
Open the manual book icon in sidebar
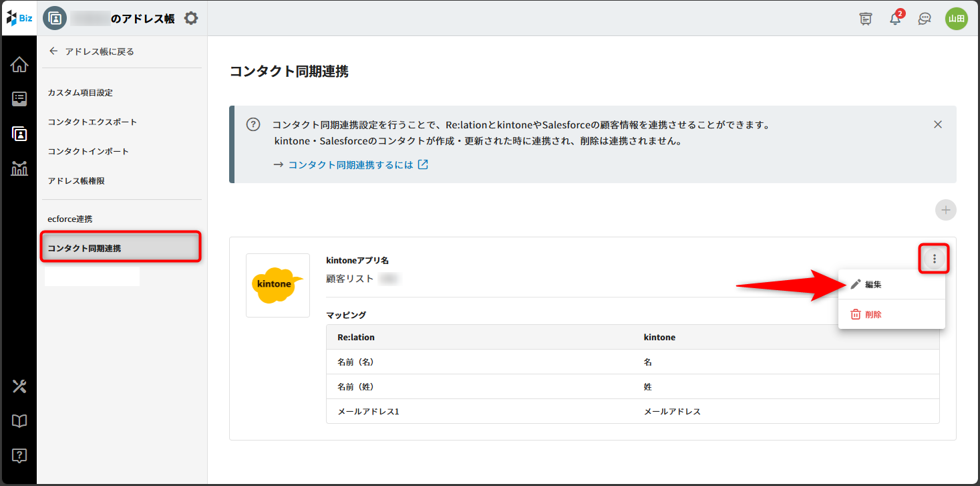point(19,420)
